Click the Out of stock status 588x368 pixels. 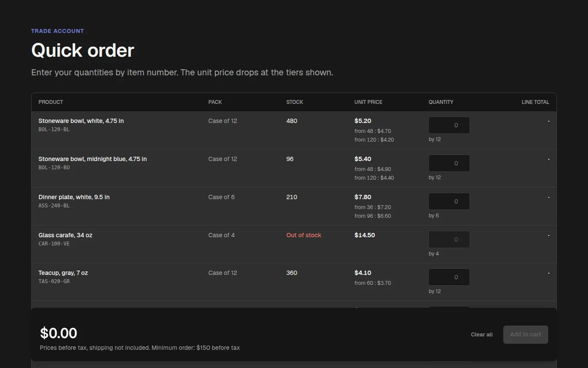(304, 235)
